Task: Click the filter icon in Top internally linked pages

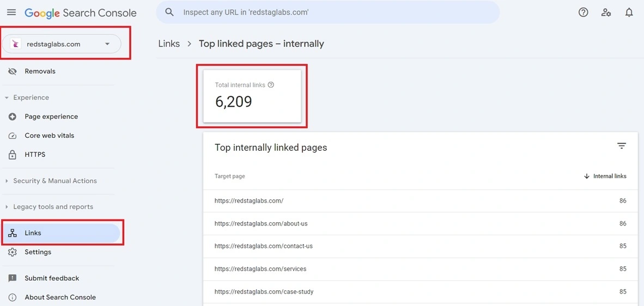Action: pos(621,146)
